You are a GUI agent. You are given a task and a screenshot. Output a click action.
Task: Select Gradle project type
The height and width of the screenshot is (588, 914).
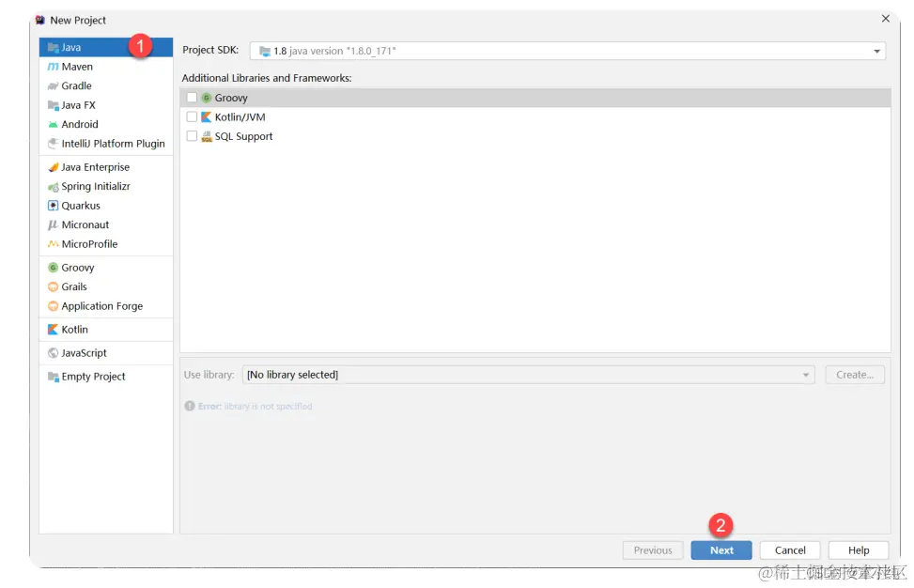106,86
